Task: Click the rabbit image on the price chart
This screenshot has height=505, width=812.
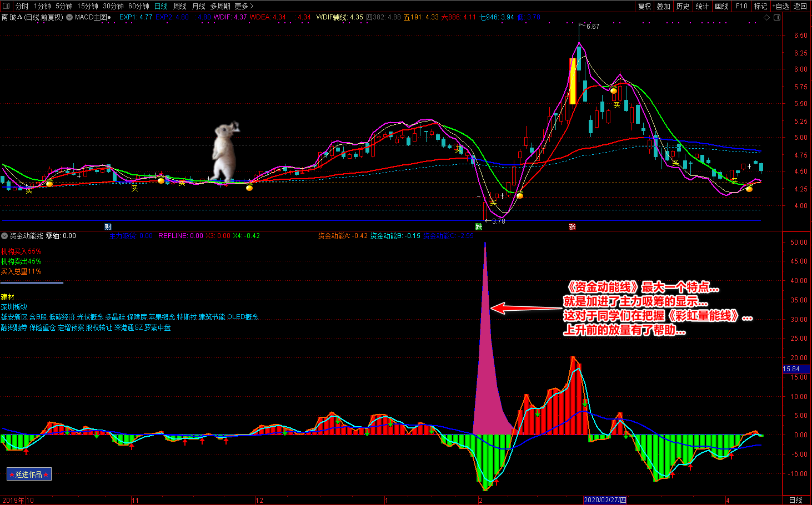Action: pos(225,151)
